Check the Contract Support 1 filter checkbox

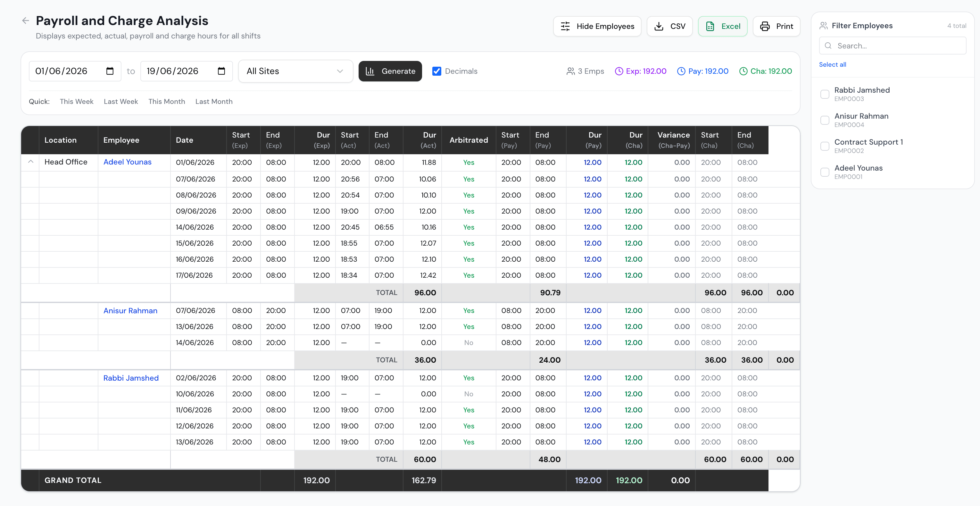(x=825, y=146)
